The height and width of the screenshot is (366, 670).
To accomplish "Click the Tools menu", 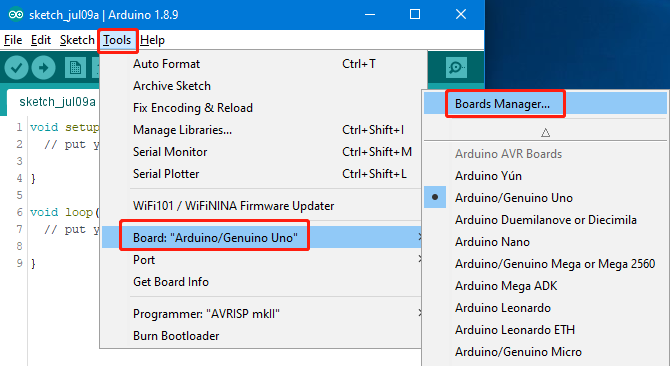I will [x=117, y=40].
